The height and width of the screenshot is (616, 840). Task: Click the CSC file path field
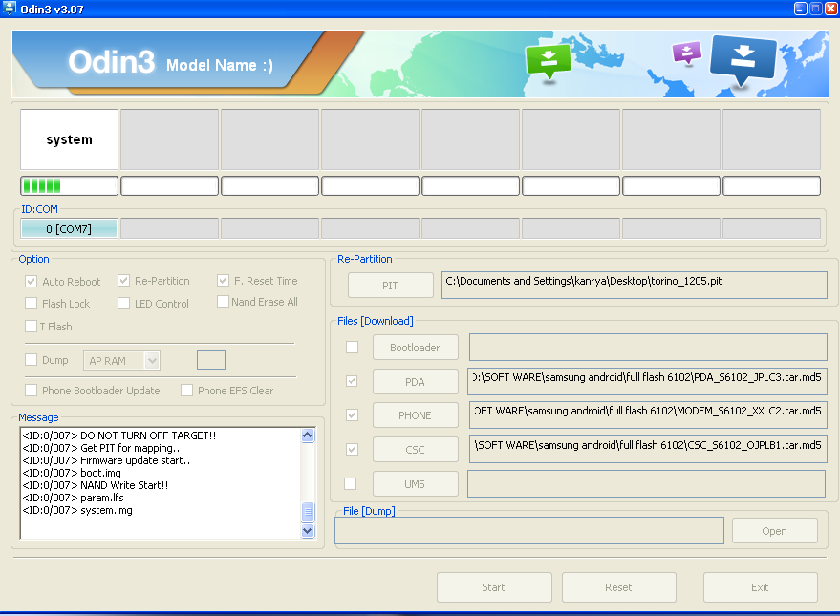point(648,450)
